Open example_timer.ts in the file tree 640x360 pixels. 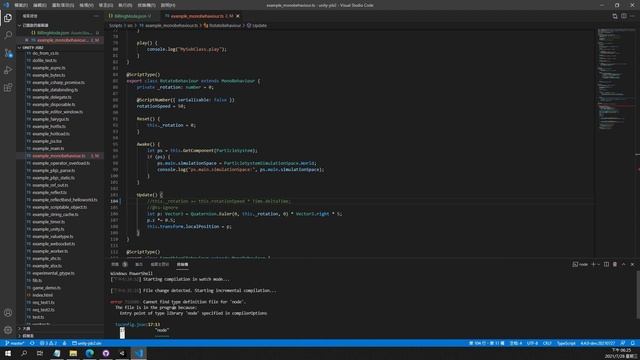pyautogui.click(x=48, y=222)
